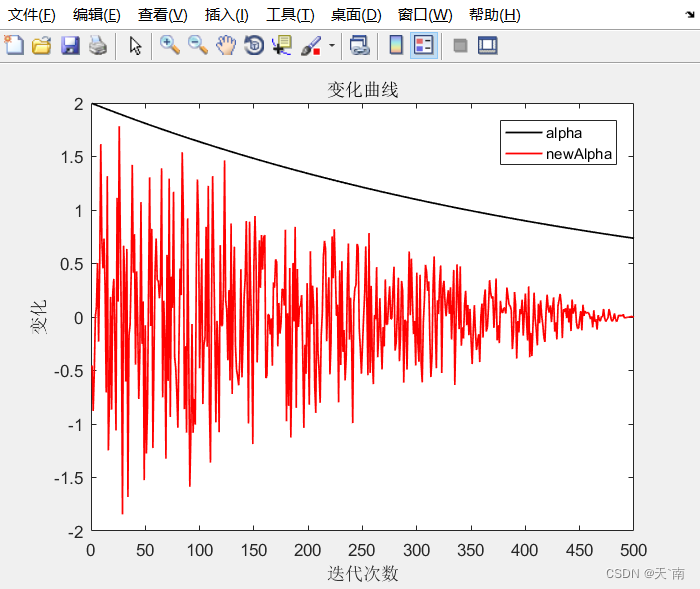Click the y-axis label 变化

click(x=39, y=317)
